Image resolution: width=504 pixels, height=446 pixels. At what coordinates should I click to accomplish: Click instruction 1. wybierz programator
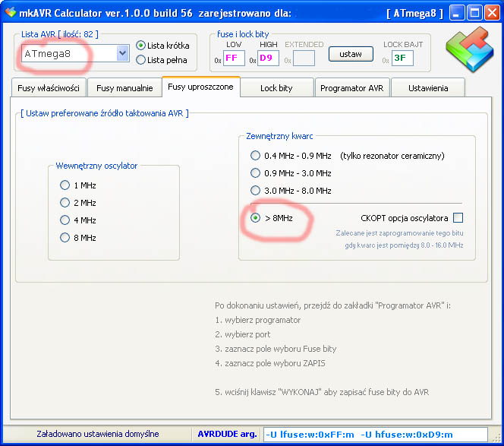point(258,320)
